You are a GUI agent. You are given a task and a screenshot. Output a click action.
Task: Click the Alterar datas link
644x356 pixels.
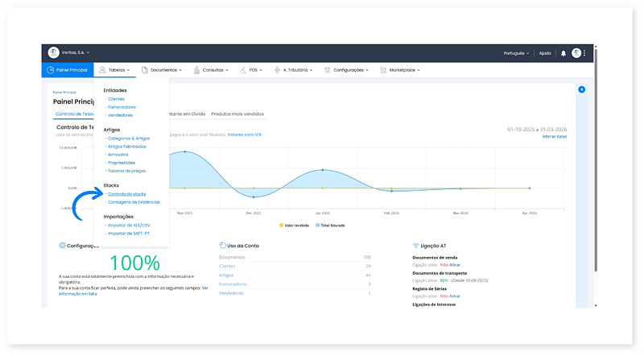[x=555, y=137]
